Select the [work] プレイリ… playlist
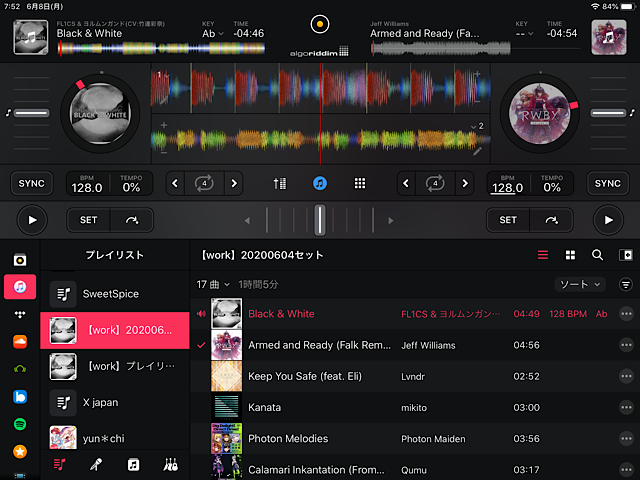The image size is (640, 480). point(115,366)
